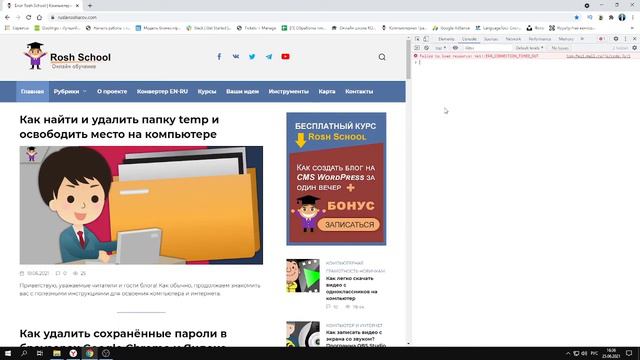Click the No Issues label
Image resolution: width=640 pixels, height=360 pixels.
pyautogui.click(x=560, y=48)
